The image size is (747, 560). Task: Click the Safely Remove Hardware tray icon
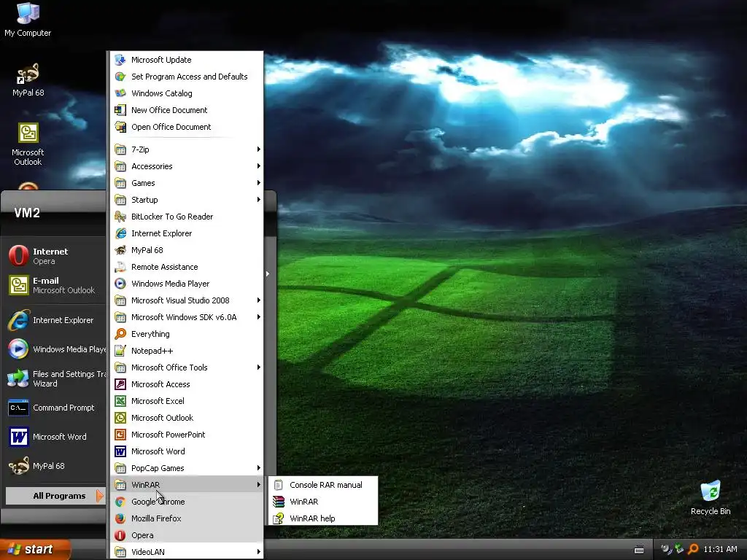[679, 549]
